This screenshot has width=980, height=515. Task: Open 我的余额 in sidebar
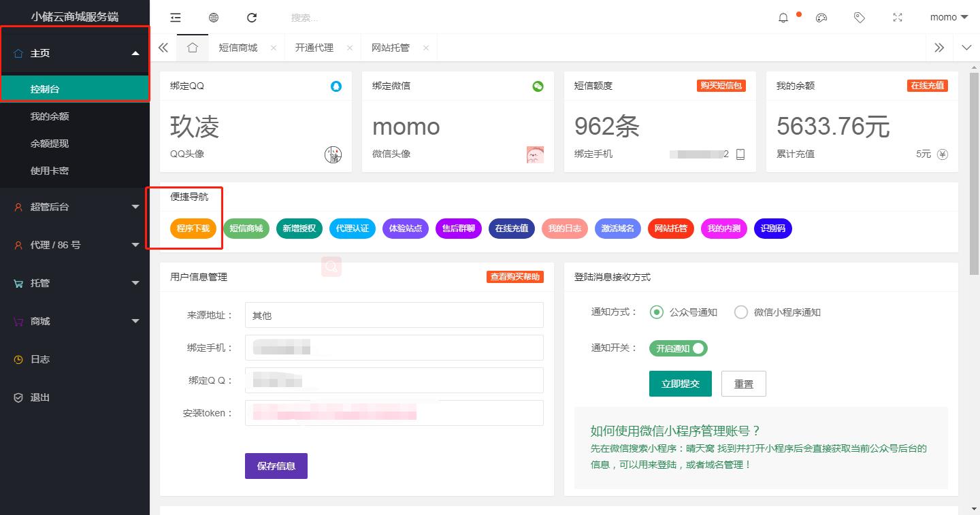[x=75, y=116]
